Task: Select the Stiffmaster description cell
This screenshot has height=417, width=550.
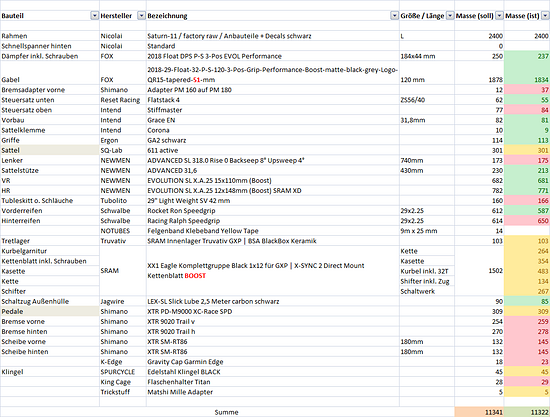Action: coord(273,110)
